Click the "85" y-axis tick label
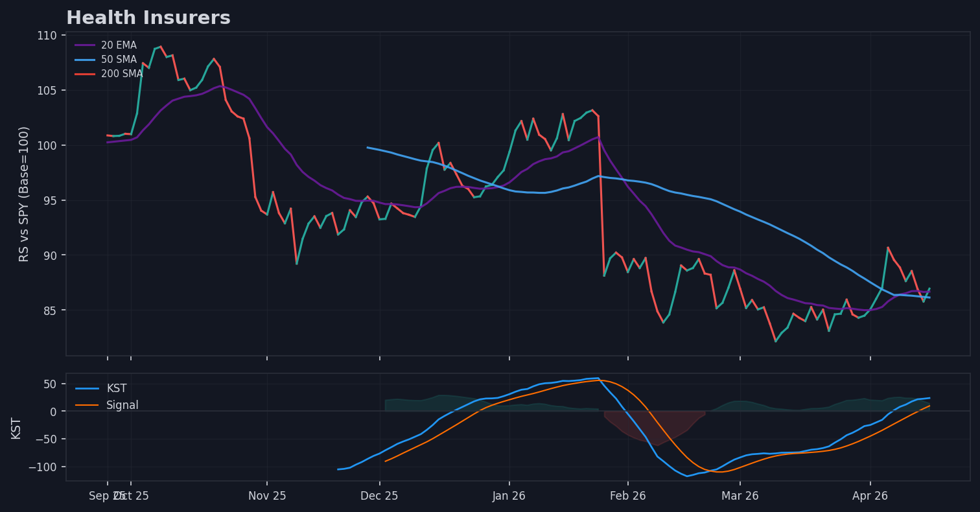This screenshot has width=980, height=512. (51, 310)
